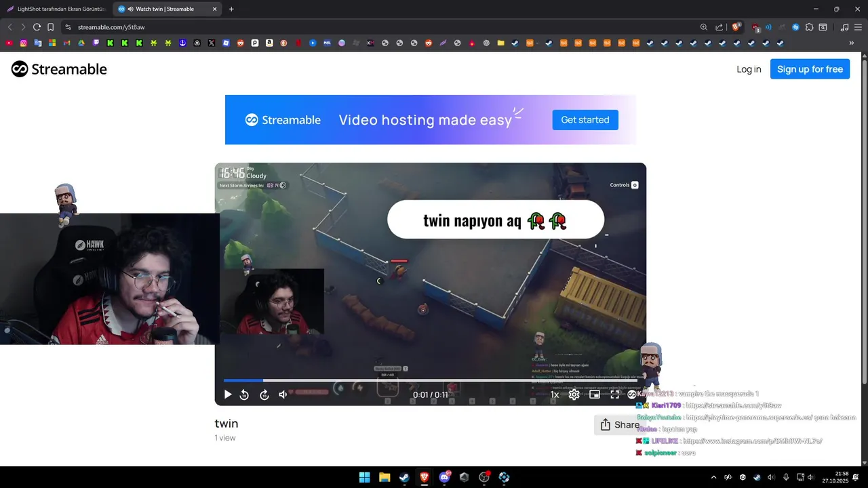Open the Amazon bookmark
Screen dimensions: 868x488
(x=269, y=43)
